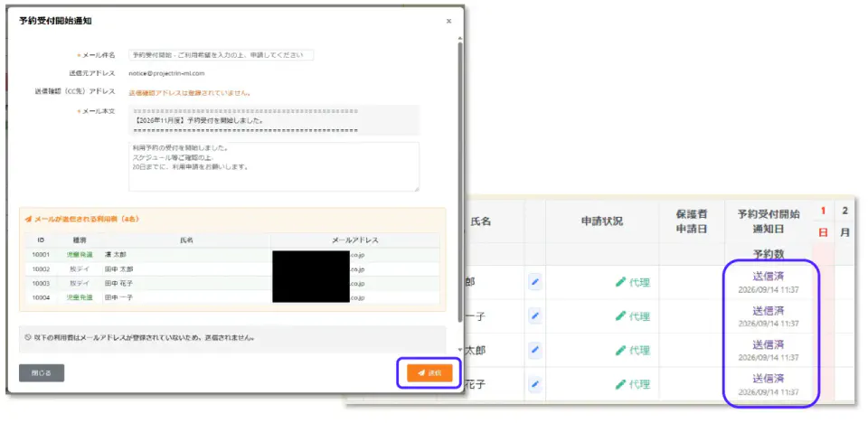The height and width of the screenshot is (423, 868).
Task: Click the 【2026年11月度】予約受付を開始しました header text
Action: click(199, 120)
